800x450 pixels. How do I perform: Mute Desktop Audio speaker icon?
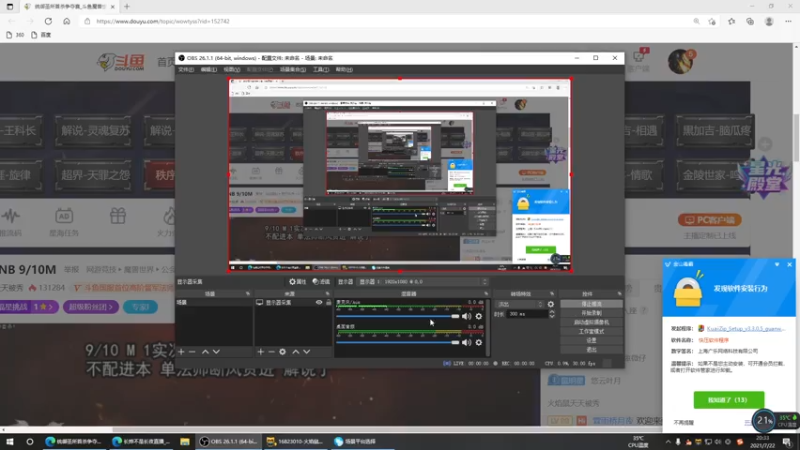[466, 342]
